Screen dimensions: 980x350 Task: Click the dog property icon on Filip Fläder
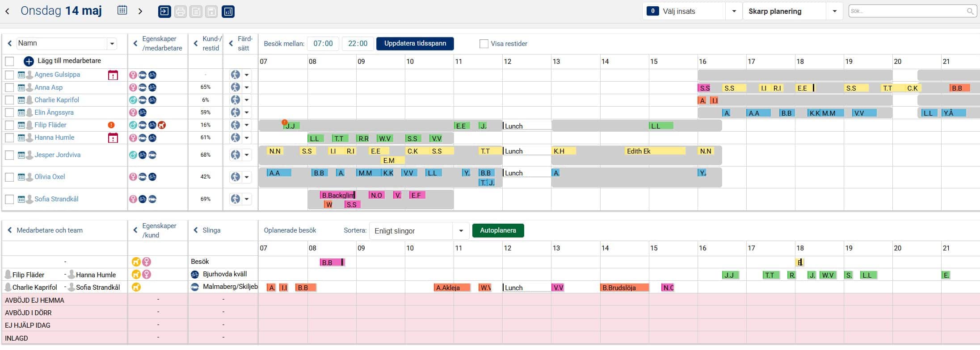[162, 125]
